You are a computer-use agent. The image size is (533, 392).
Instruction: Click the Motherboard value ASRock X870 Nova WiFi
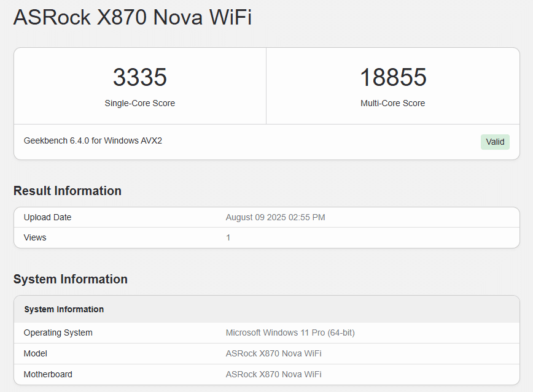coord(274,374)
